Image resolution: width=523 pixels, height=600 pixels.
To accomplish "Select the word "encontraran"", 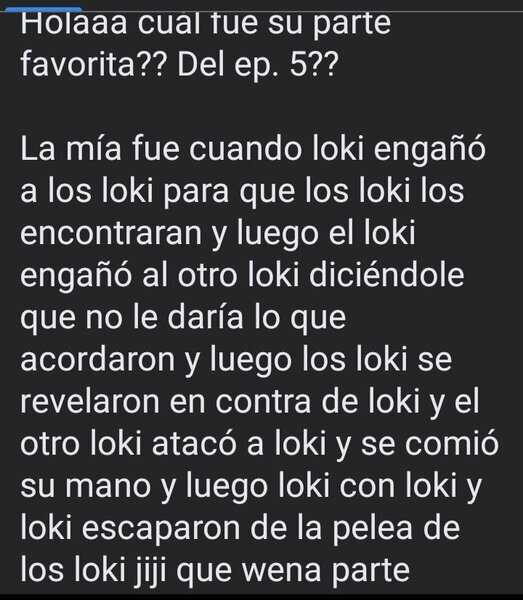I will 111,233.
